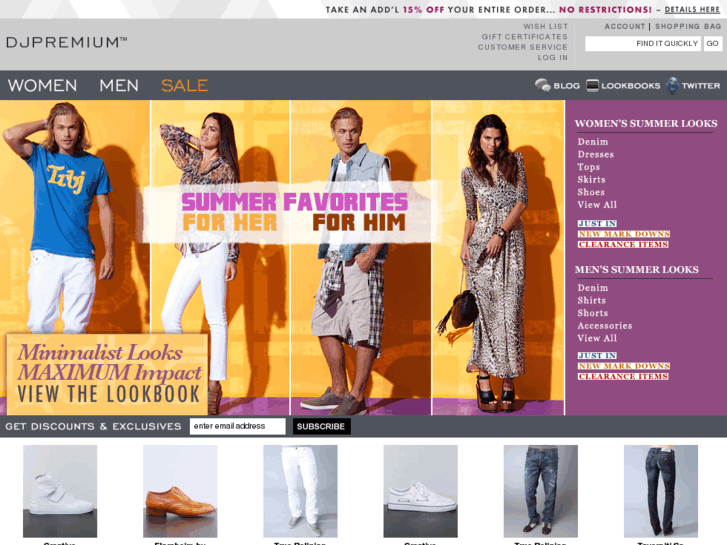Open GIFT CERTIFICATES page
The height and width of the screenshot is (545, 727).
tap(524, 37)
